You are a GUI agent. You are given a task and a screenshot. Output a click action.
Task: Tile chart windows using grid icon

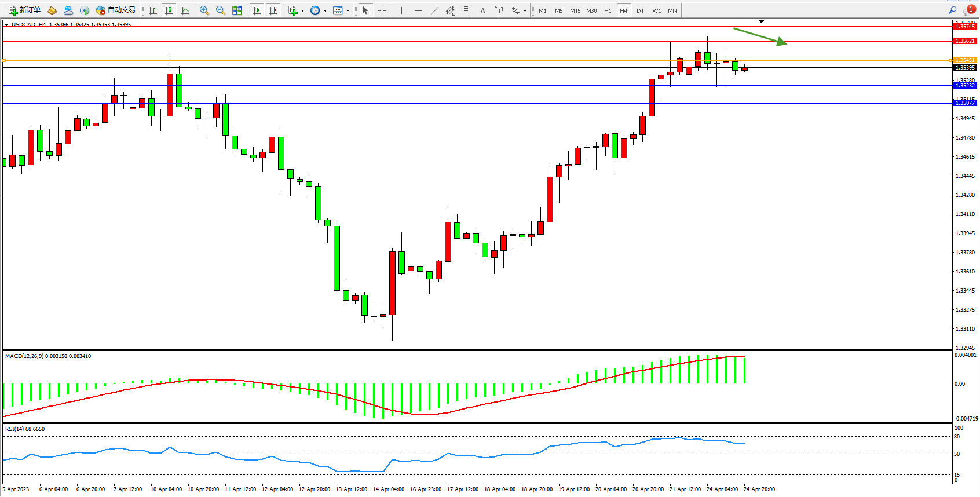coord(237,10)
